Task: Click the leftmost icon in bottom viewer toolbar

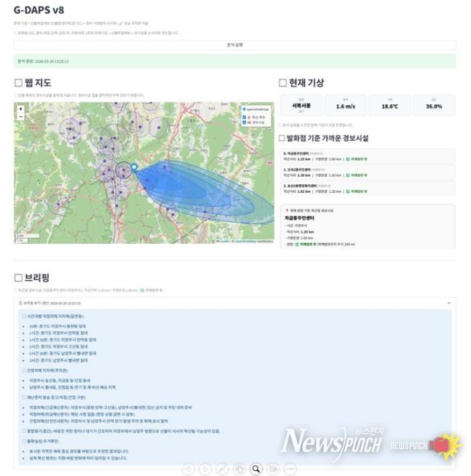Action: (x=189, y=469)
